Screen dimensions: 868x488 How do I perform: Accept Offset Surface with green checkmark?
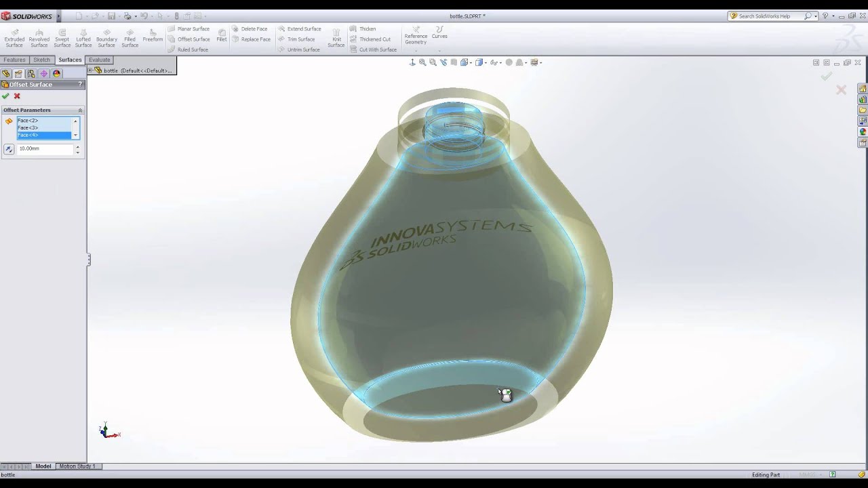[x=6, y=96]
